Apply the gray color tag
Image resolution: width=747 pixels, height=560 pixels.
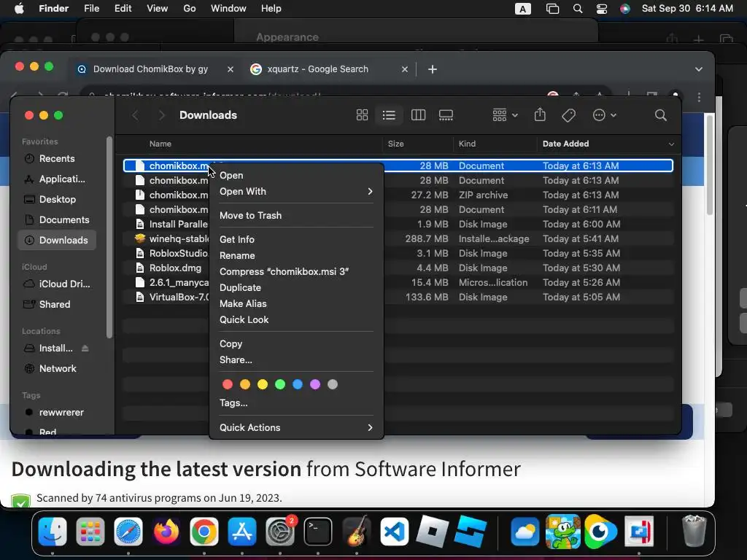(333, 384)
